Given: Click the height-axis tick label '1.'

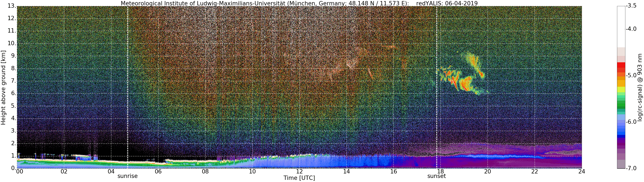Looking at the screenshot, I should pyautogui.click(x=14, y=156).
